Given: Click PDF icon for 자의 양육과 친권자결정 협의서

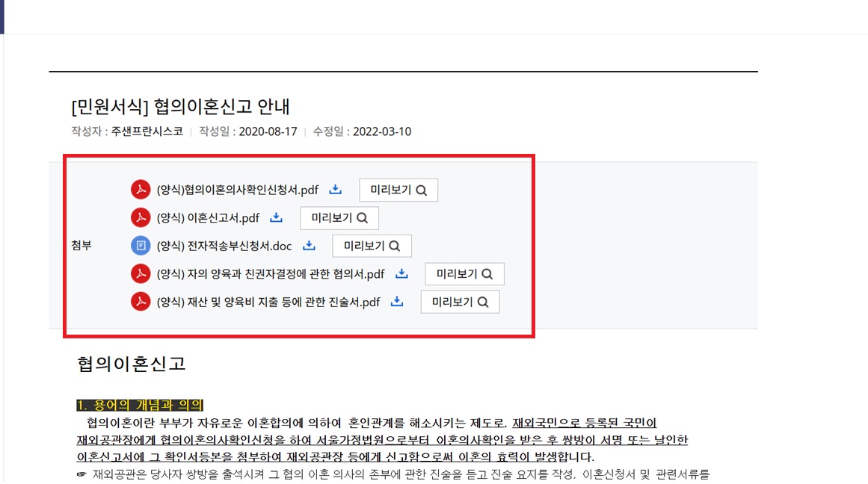Looking at the screenshot, I should [141, 274].
